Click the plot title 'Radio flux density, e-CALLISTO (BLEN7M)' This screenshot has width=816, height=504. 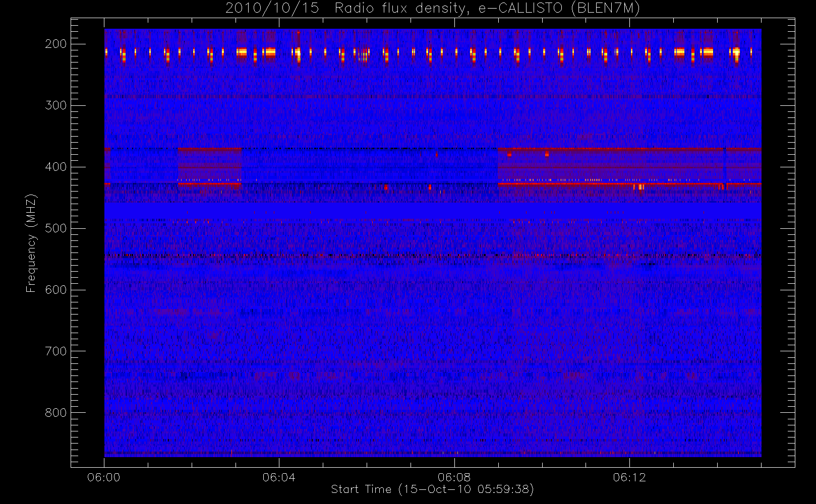coord(487,9)
